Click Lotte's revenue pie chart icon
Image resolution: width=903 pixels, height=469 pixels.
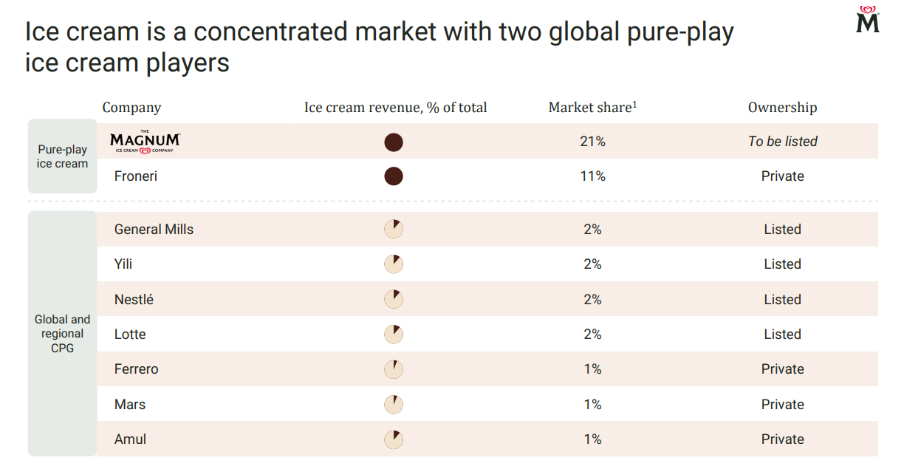393,334
